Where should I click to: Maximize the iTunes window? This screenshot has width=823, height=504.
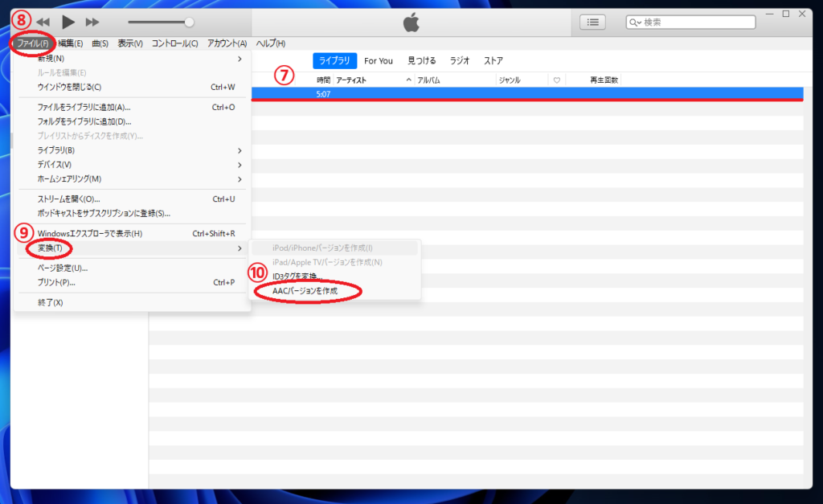coord(786,14)
